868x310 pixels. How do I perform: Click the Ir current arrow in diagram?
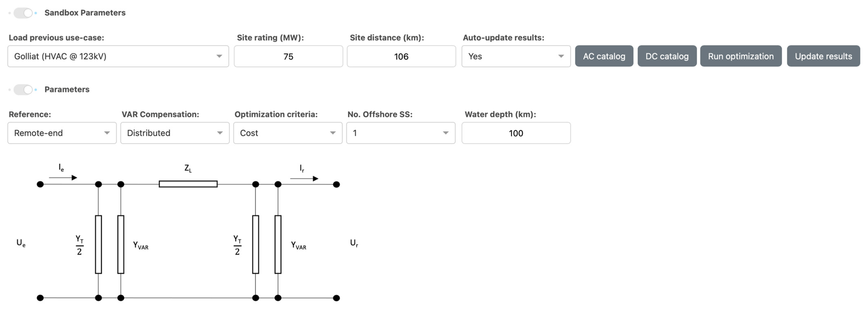click(x=304, y=178)
